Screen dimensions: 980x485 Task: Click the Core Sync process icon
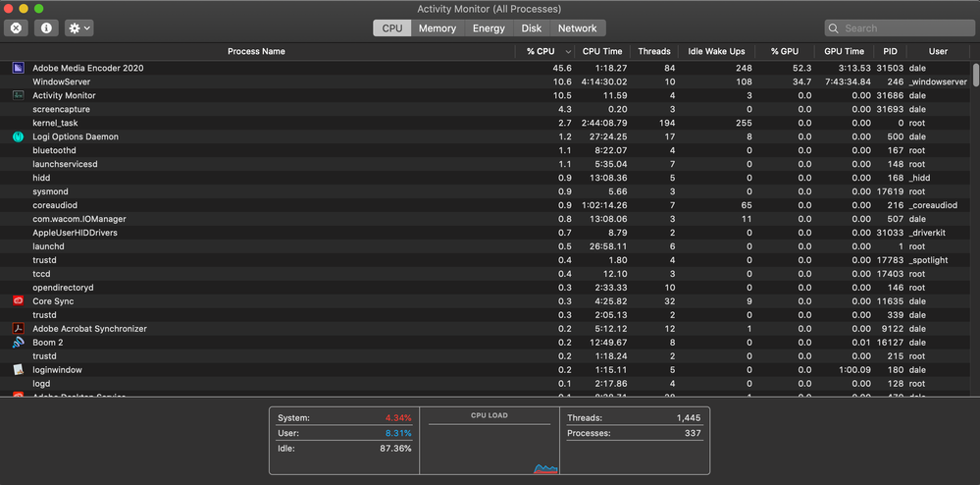[18, 301]
